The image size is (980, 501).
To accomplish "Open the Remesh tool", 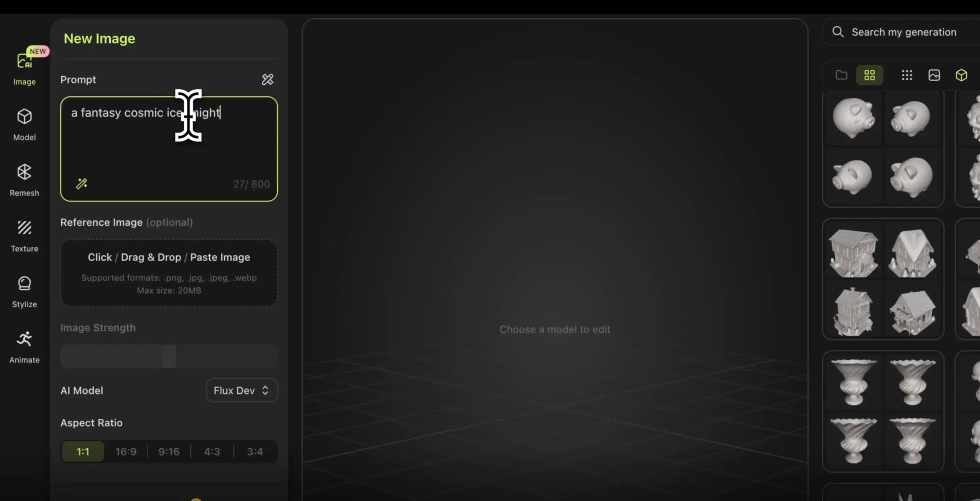I will coord(25,180).
